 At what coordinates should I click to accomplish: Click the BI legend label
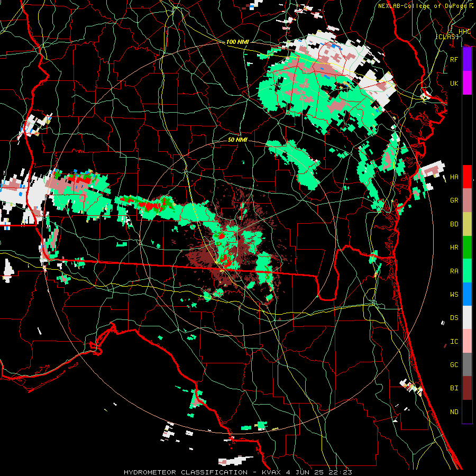[454, 388]
